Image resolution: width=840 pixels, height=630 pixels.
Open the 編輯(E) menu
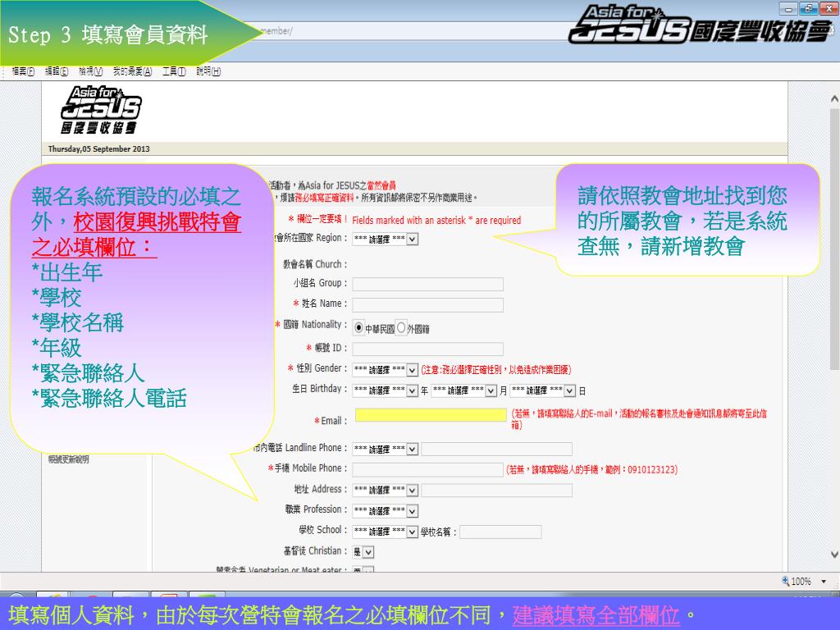57,71
